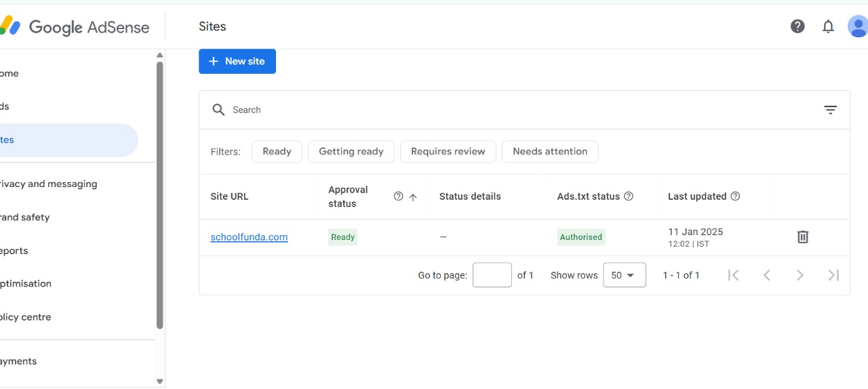This screenshot has height=389, width=868.
Task: Open the account profile avatar
Action: (858, 26)
